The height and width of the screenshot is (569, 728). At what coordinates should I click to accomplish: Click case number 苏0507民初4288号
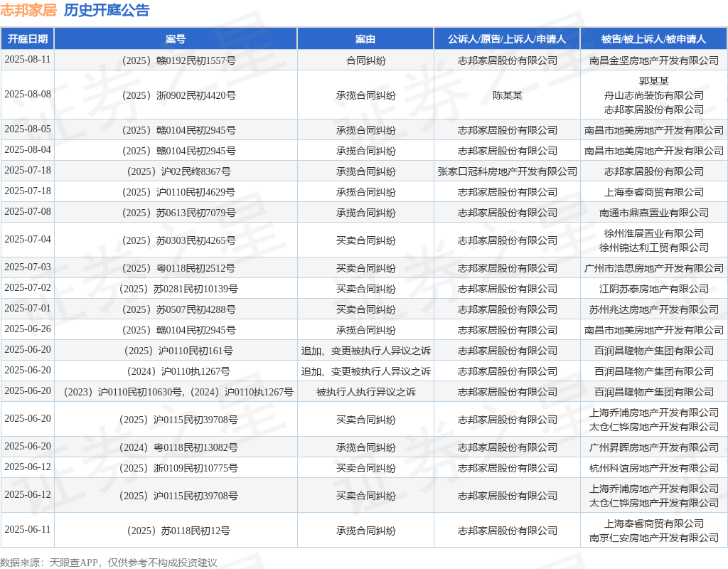[178, 309]
